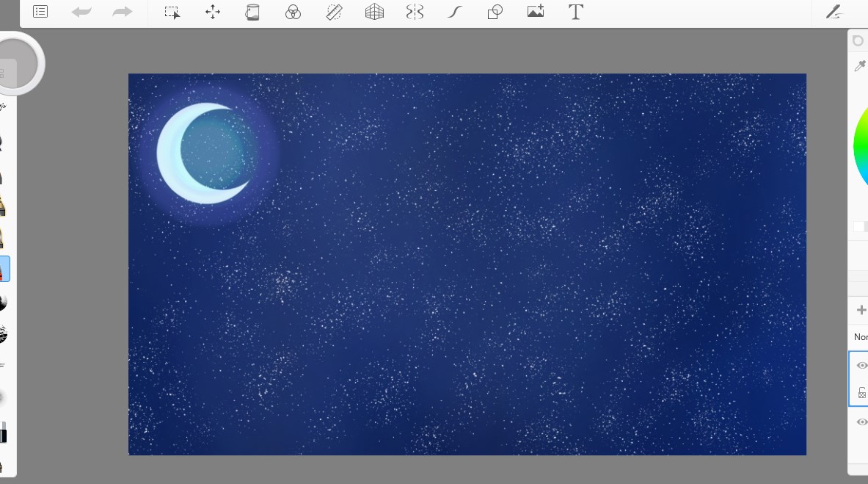
Task: Import an image with the Add Image icon
Action: [536, 11]
